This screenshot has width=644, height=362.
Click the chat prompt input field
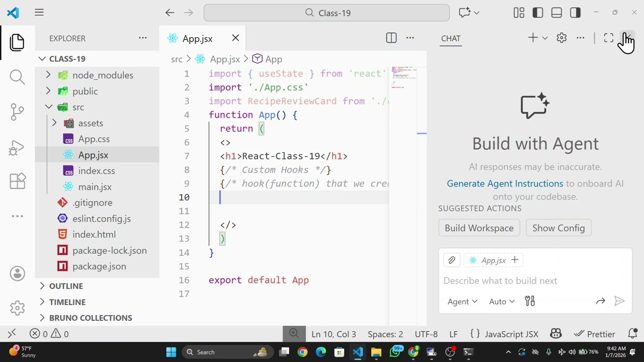(535, 281)
